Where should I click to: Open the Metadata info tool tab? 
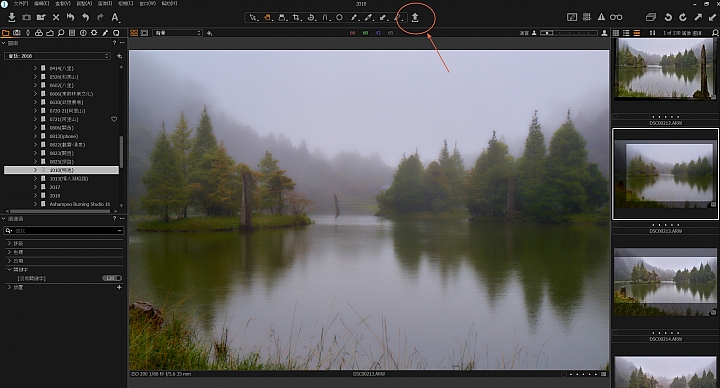83,33
